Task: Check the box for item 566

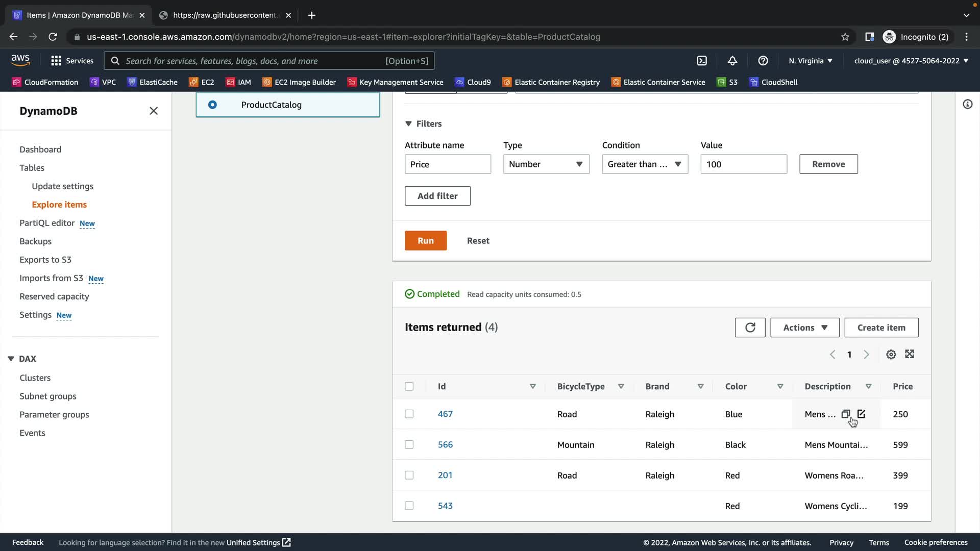Action: (x=409, y=444)
